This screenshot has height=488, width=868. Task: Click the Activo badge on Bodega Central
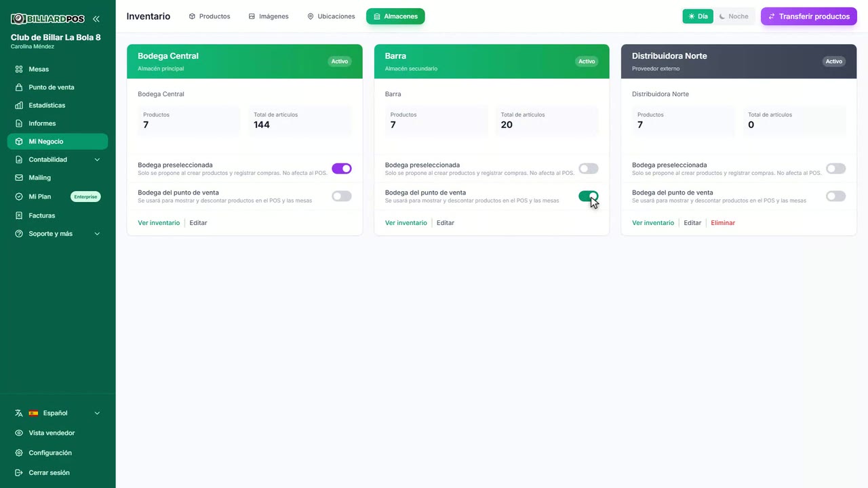coord(340,61)
